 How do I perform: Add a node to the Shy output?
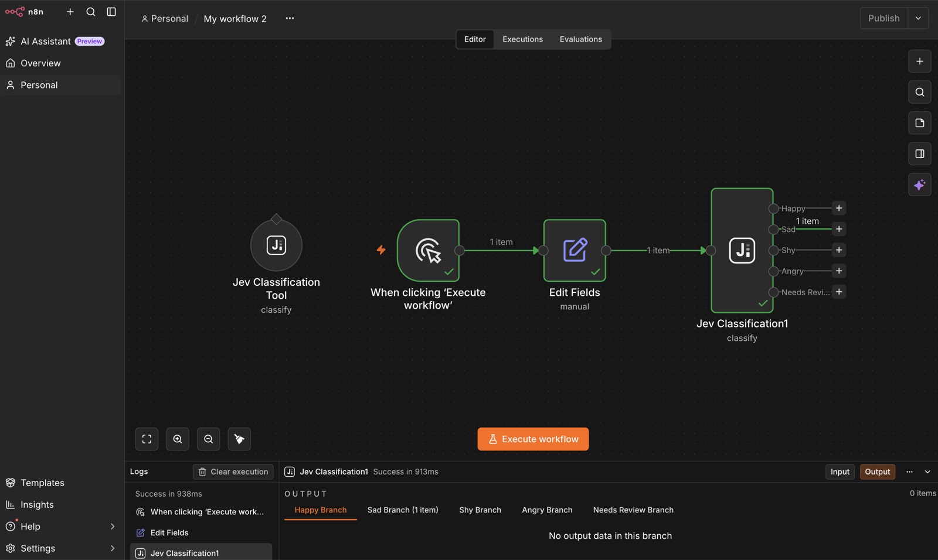click(839, 250)
